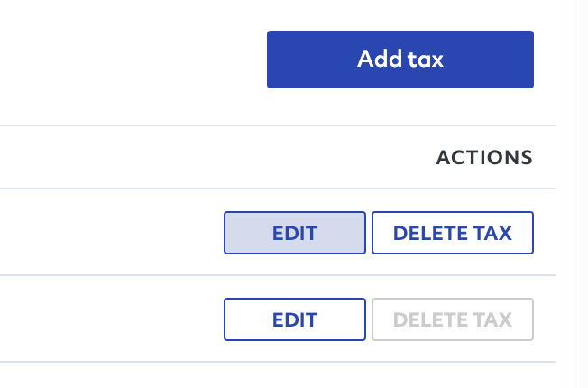Start adding a tax entry

[400, 60]
